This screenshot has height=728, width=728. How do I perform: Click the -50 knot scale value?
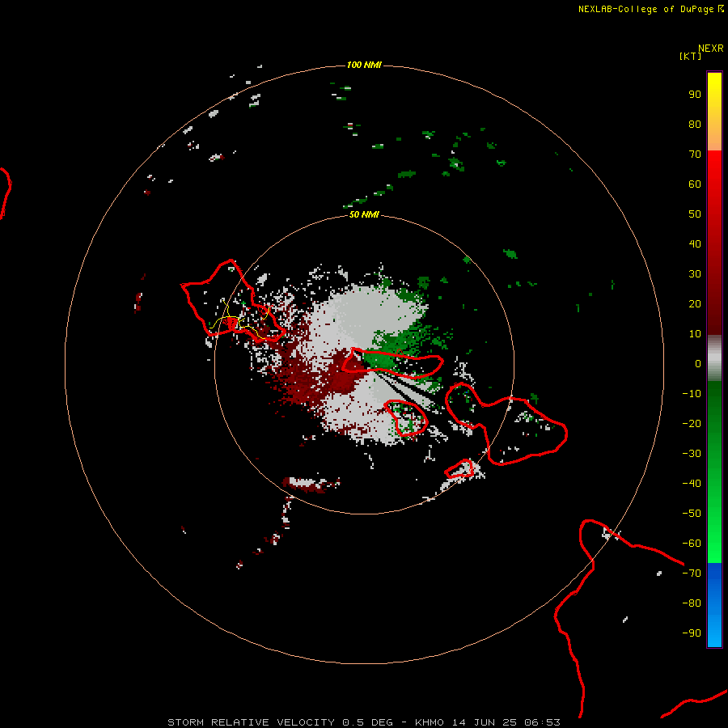tap(692, 514)
